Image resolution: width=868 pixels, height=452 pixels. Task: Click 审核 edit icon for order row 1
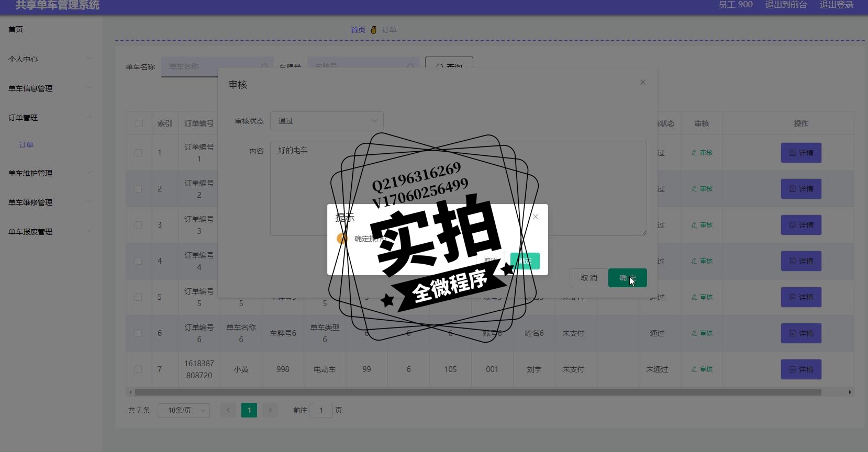point(702,153)
